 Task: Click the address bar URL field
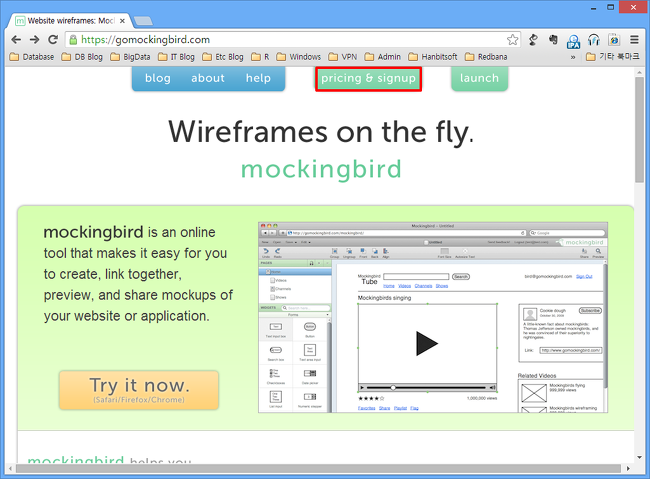(x=292, y=39)
